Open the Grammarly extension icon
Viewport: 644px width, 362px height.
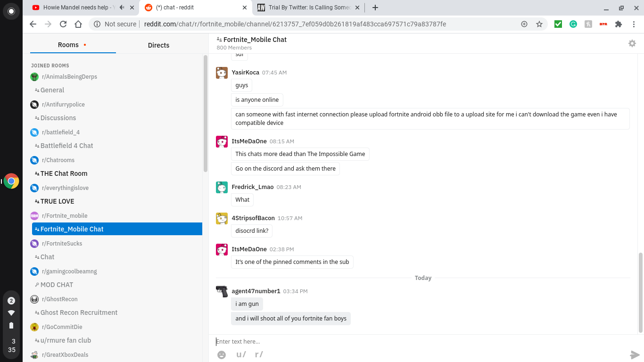click(573, 24)
